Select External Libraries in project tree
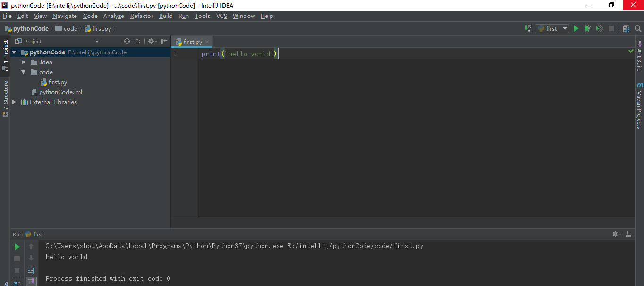Viewport: 644px width, 286px height. [x=53, y=102]
